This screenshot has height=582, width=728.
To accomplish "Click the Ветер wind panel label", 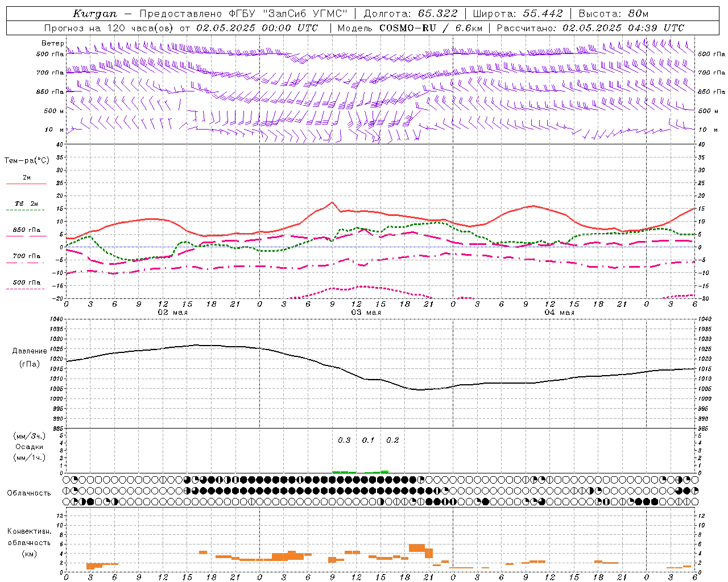I will point(52,43).
